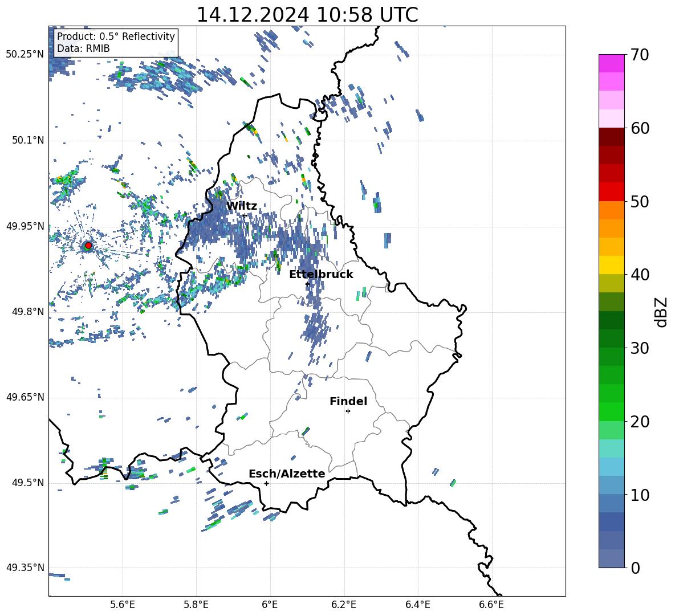Image resolution: width=675 pixels, height=616 pixels.
Task: Pick the orange colorbar swatch just below the 50 tick
Action: [611, 210]
